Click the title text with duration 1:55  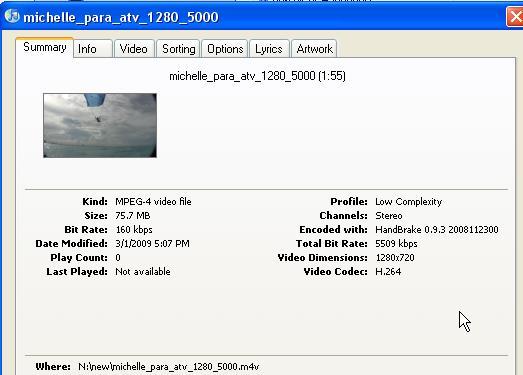pos(257,76)
